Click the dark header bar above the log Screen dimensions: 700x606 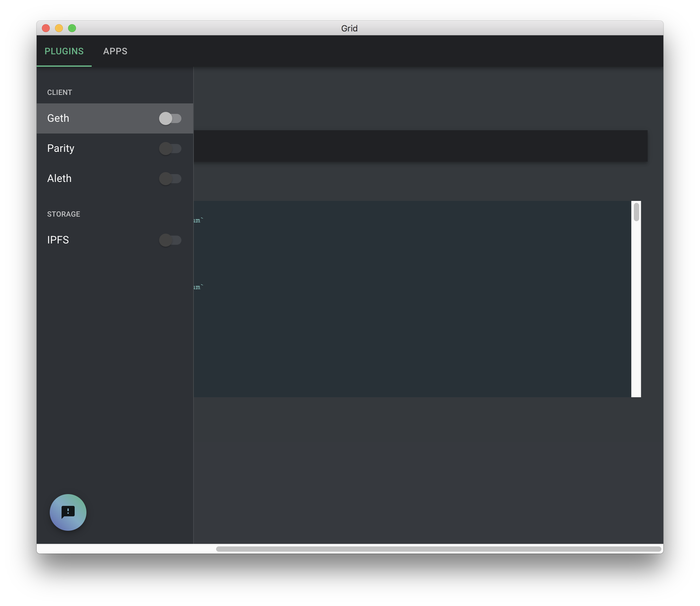[419, 146]
